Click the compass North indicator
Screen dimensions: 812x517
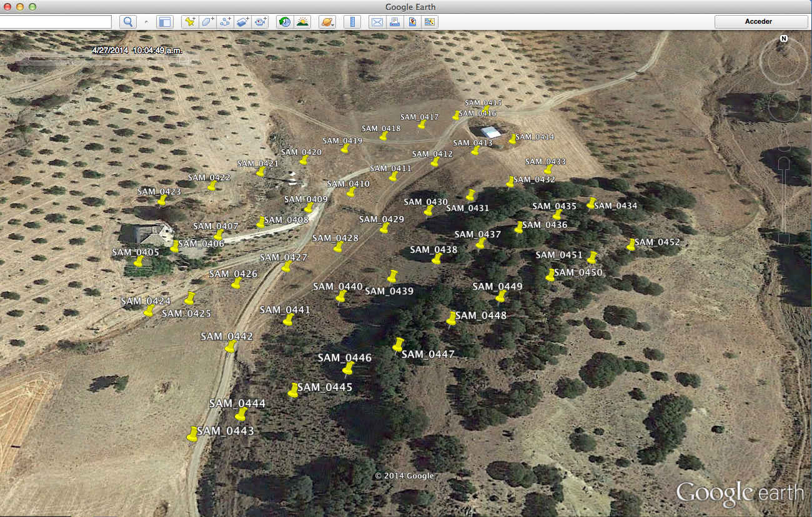click(783, 39)
